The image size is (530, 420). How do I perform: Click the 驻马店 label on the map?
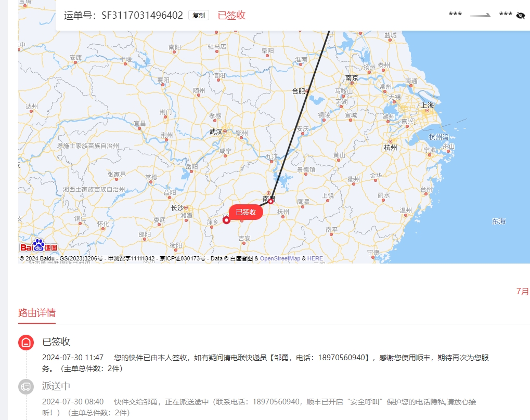[217, 46]
